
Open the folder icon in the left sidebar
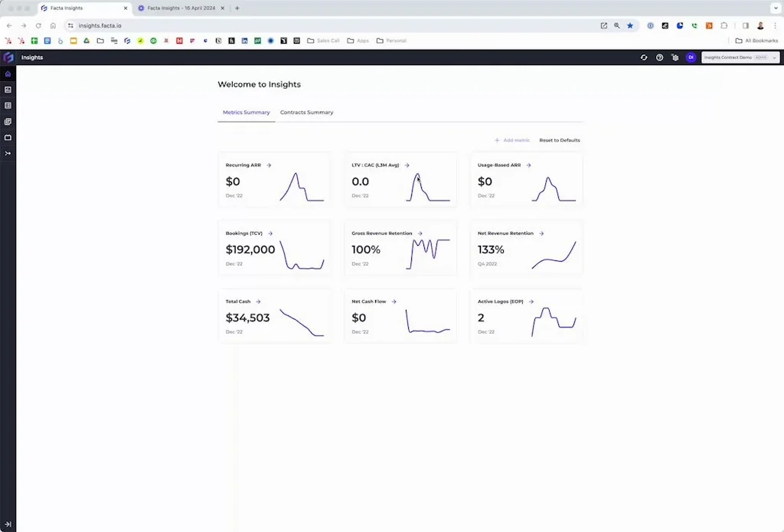[8, 137]
